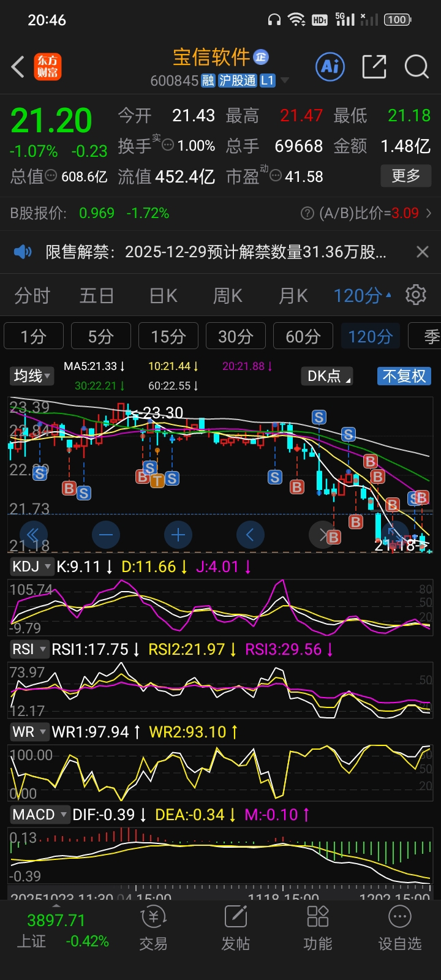Tap the 正 badge beside stock name
The height and width of the screenshot is (980, 441).
point(261,57)
